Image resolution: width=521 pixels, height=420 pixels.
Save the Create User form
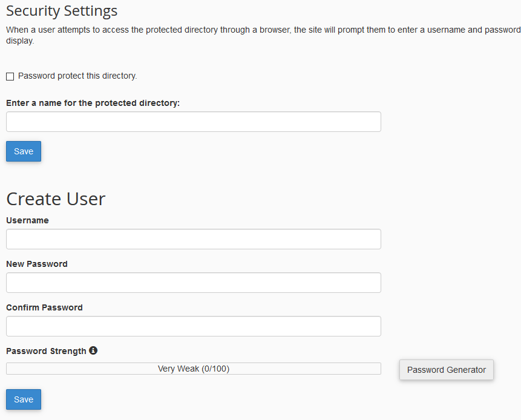pyautogui.click(x=24, y=399)
